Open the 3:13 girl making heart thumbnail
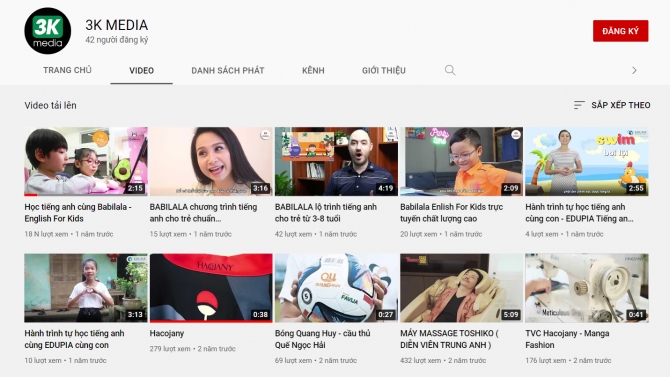Screen dimensions: 670x377 (x=86, y=288)
